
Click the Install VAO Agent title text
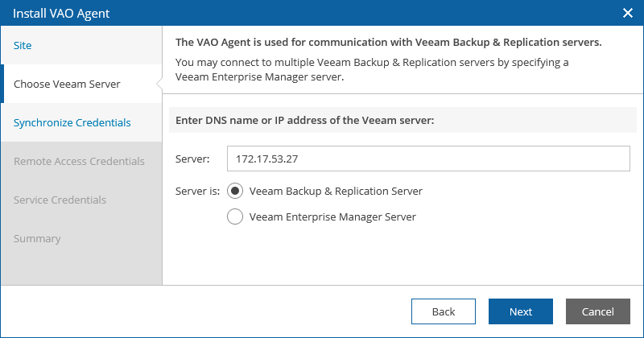61,14
